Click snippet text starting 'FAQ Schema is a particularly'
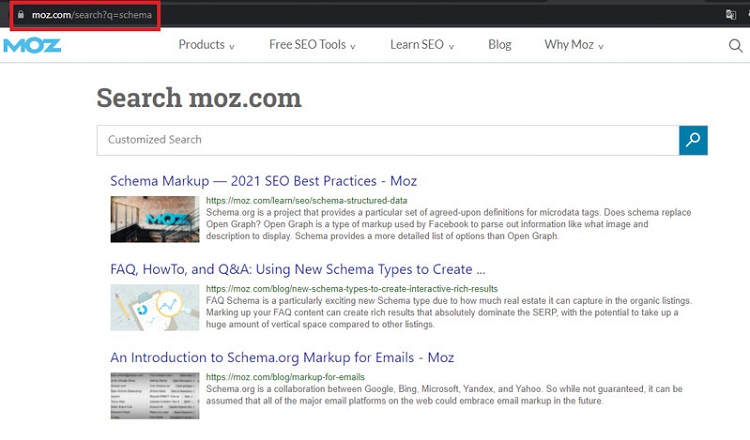This screenshot has height=440, width=750. [x=449, y=312]
